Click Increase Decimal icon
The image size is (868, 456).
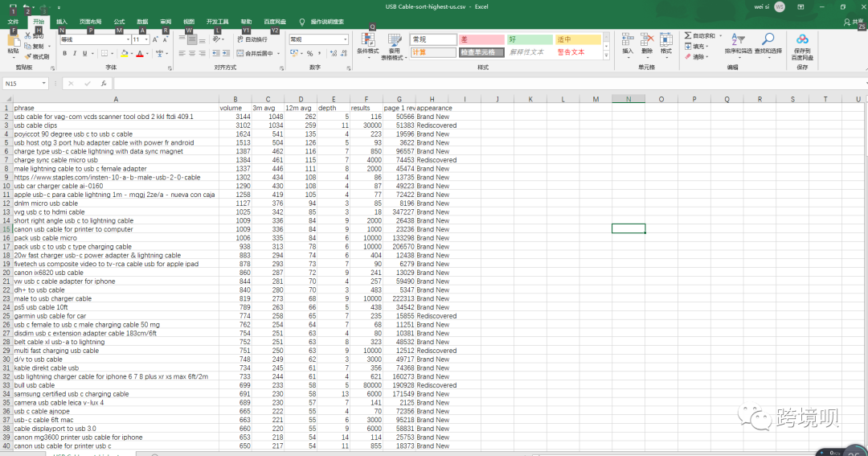[332, 53]
